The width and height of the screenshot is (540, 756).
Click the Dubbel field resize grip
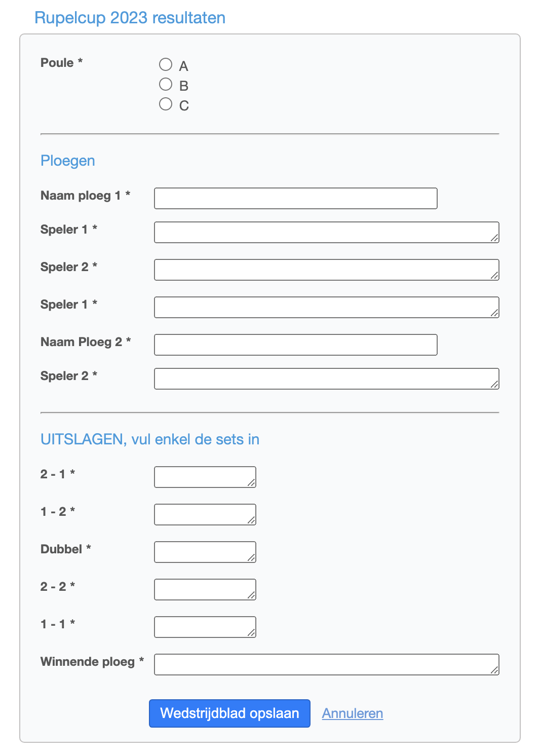251,558
